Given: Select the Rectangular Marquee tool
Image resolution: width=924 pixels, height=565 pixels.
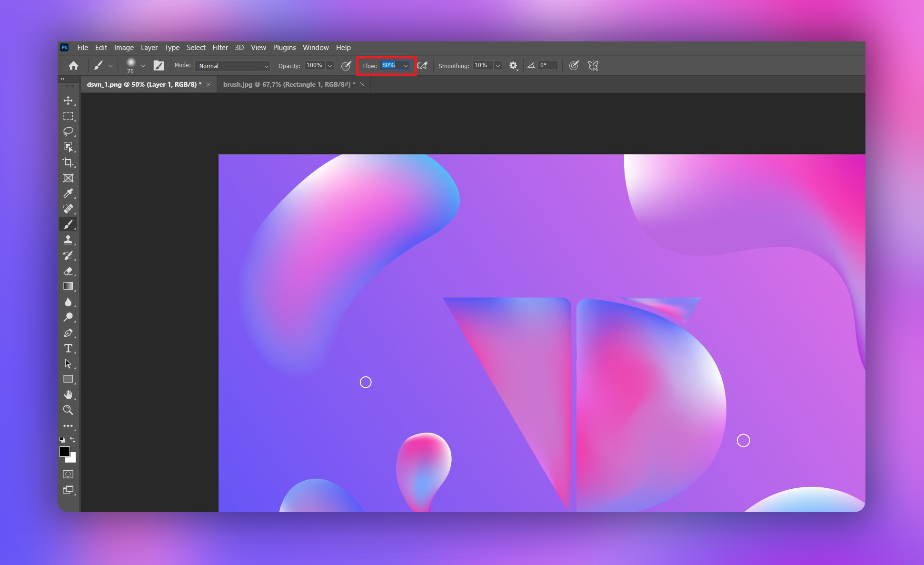Looking at the screenshot, I should click(x=68, y=116).
